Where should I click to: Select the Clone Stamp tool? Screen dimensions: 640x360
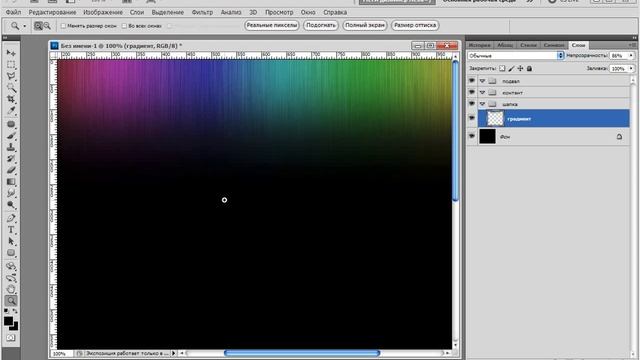click(x=11, y=147)
